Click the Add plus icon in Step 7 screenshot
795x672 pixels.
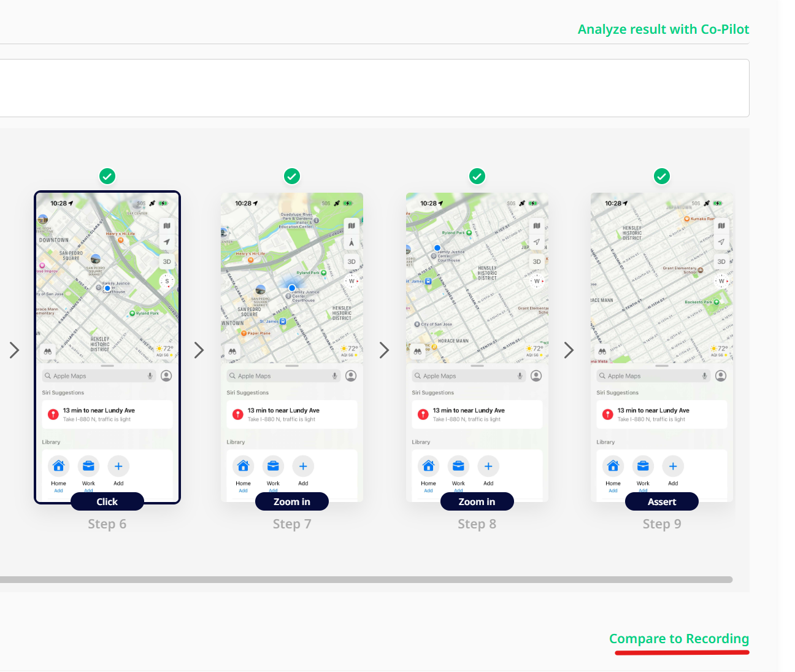pos(303,466)
